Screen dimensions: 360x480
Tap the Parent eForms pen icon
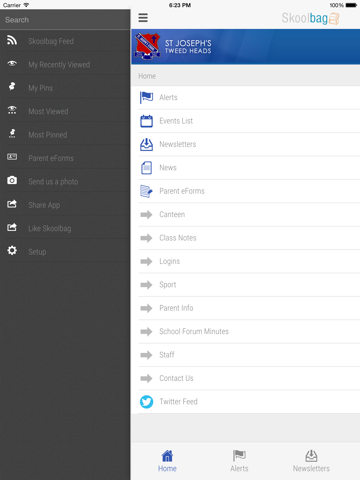click(146, 191)
